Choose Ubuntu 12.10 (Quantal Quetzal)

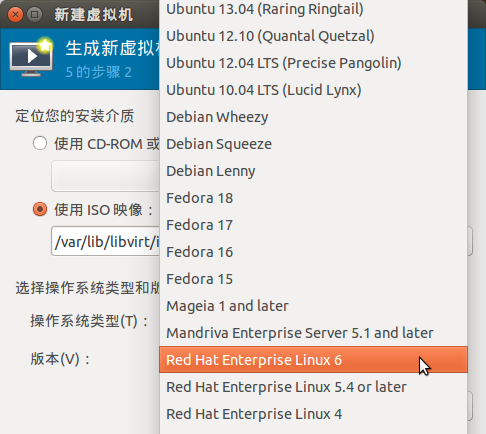(x=313, y=36)
